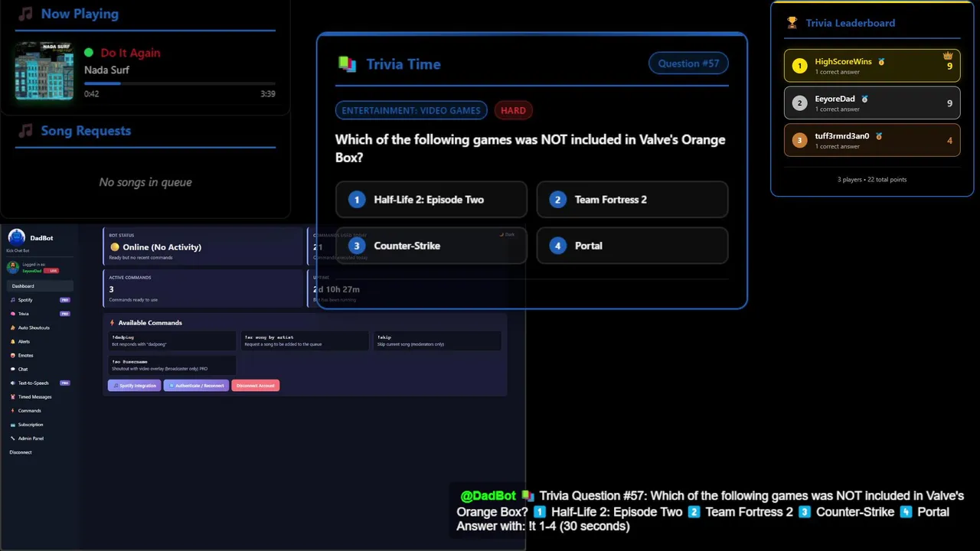Click the tuff3rmrd3an0 leaderboard row
The image size is (980, 551).
click(x=872, y=140)
